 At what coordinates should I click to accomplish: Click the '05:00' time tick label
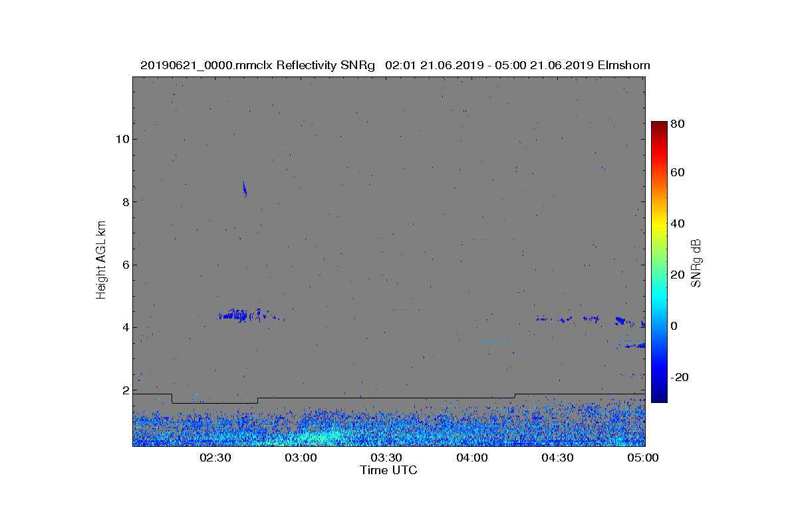click(x=643, y=458)
